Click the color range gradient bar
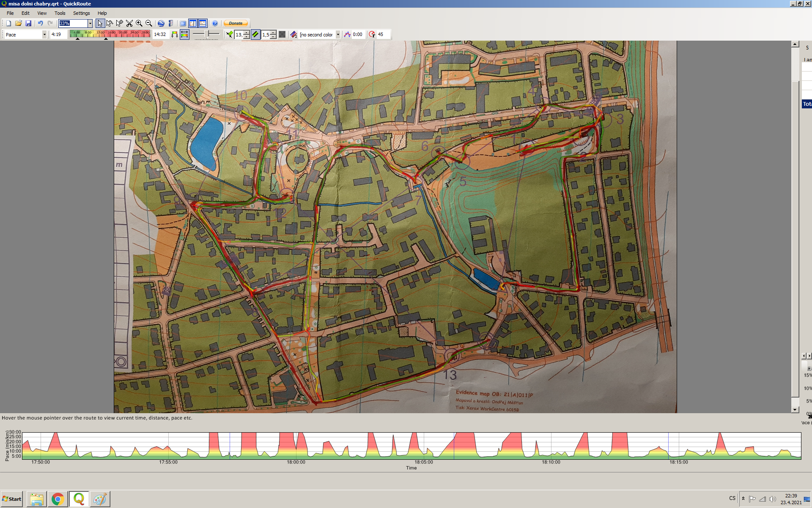 110,34
